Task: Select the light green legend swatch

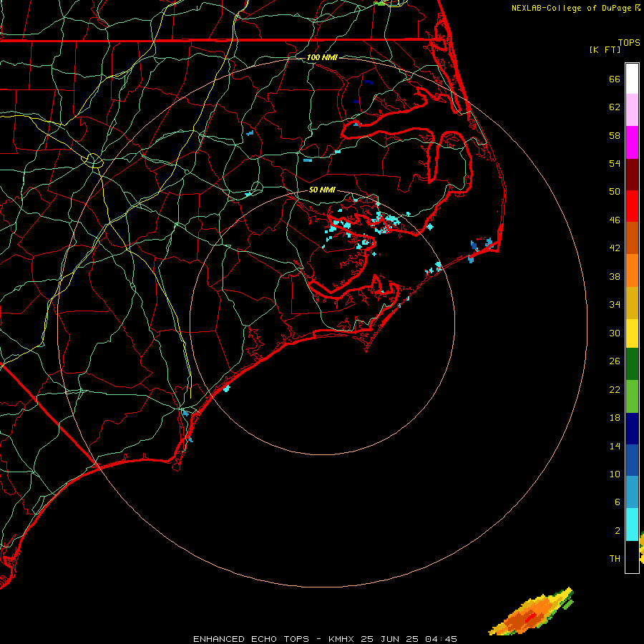Action: (632, 396)
